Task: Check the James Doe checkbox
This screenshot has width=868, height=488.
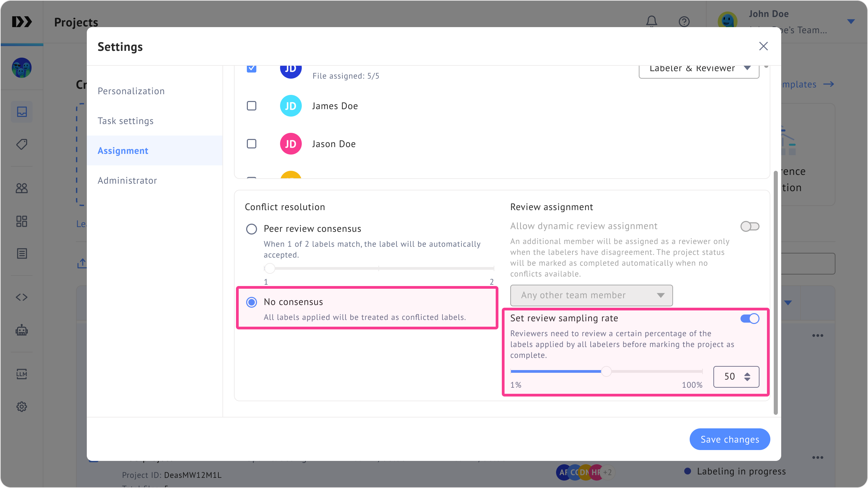Action: pos(252,106)
